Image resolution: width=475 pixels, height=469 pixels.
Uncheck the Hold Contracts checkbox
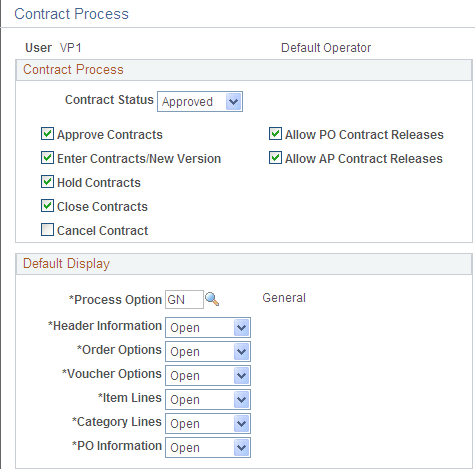pyautogui.click(x=47, y=182)
